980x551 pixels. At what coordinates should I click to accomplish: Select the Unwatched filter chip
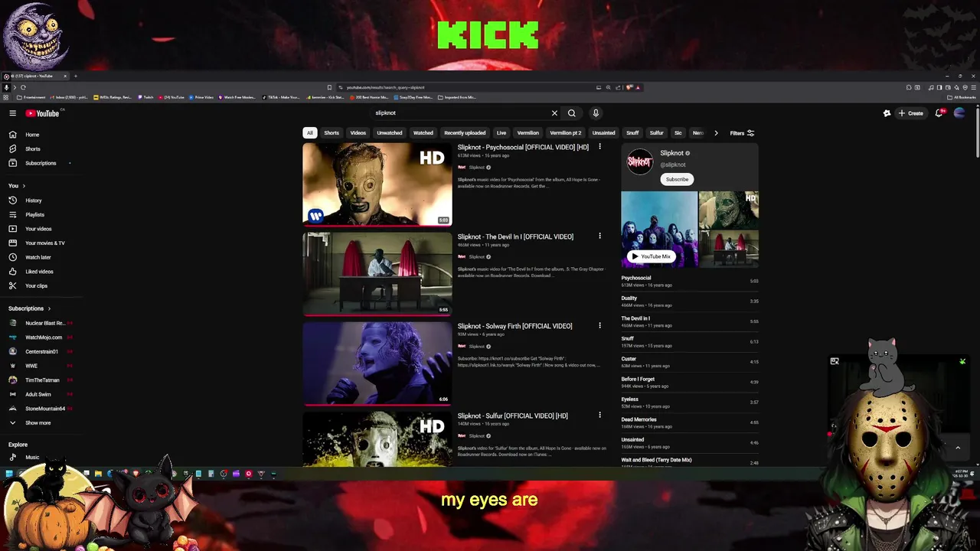(390, 133)
